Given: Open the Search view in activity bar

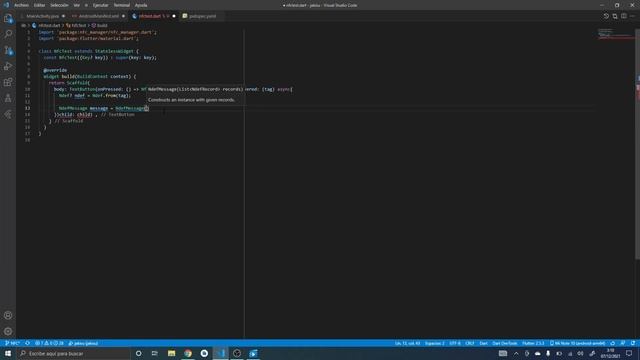Looking at the screenshot, I should click(8, 34).
